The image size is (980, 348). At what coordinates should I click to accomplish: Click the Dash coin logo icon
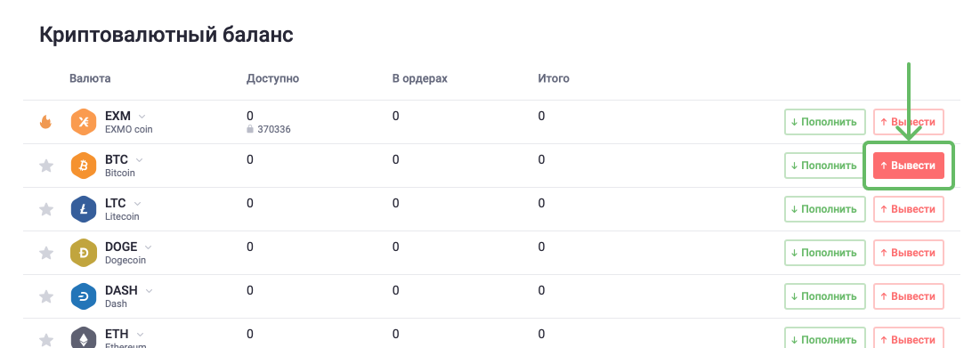click(84, 296)
